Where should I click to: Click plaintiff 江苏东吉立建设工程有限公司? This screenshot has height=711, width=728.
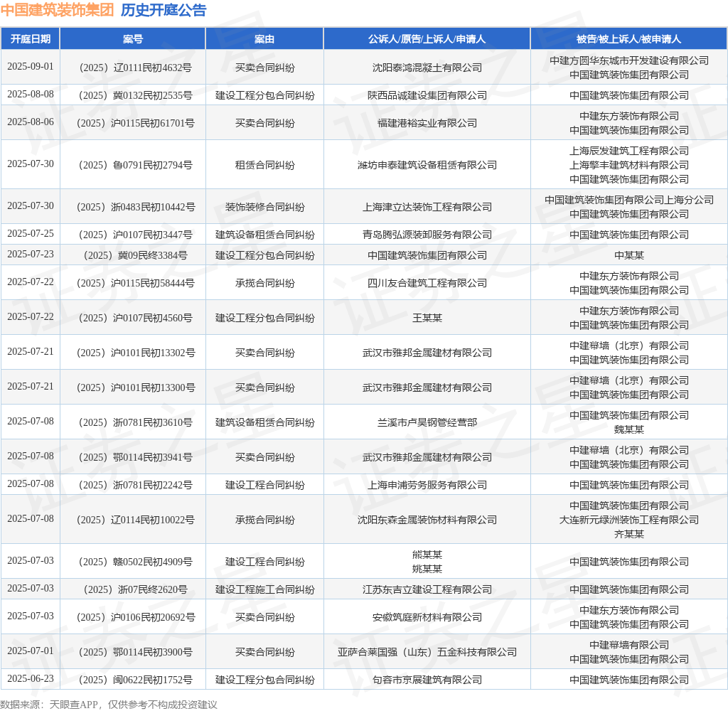tap(427, 590)
